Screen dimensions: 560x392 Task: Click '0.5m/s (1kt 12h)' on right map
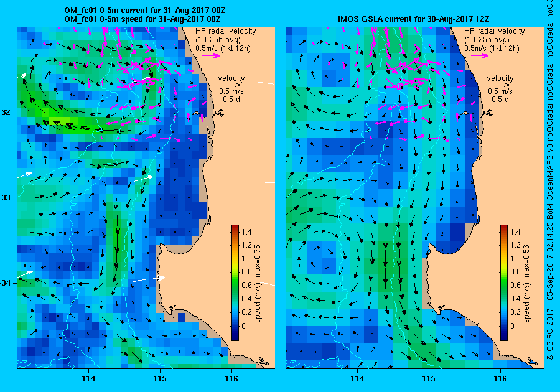[492, 49]
